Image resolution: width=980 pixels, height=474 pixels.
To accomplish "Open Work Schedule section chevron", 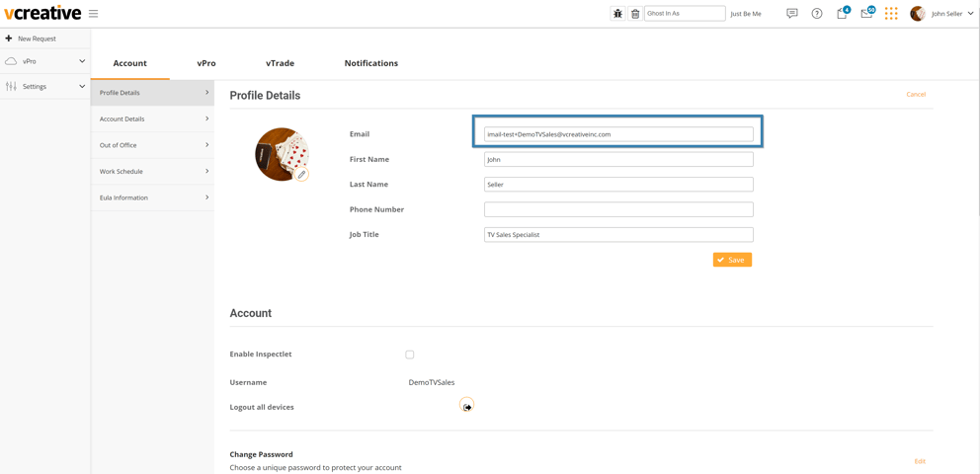I will point(206,171).
